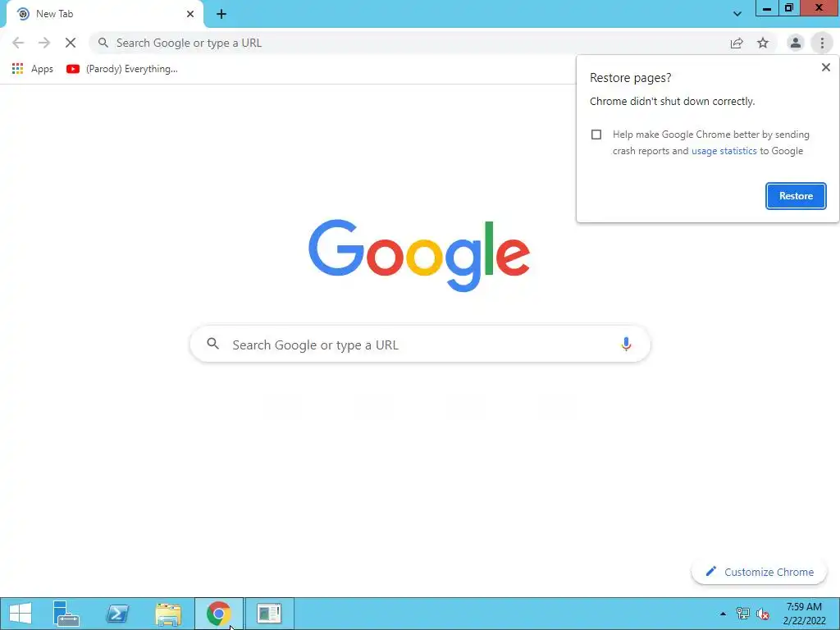
Task: Focus the Google search box
Action: [420, 344]
